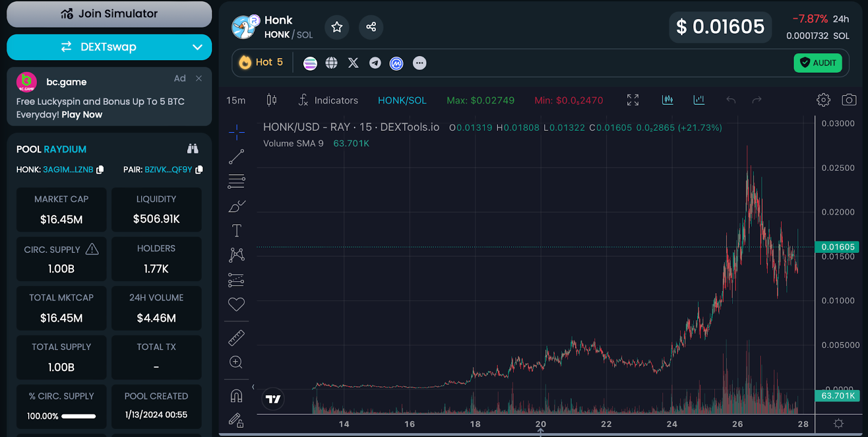Open the HONK 3AG1M...LZNB address link

click(x=68, y=170)
